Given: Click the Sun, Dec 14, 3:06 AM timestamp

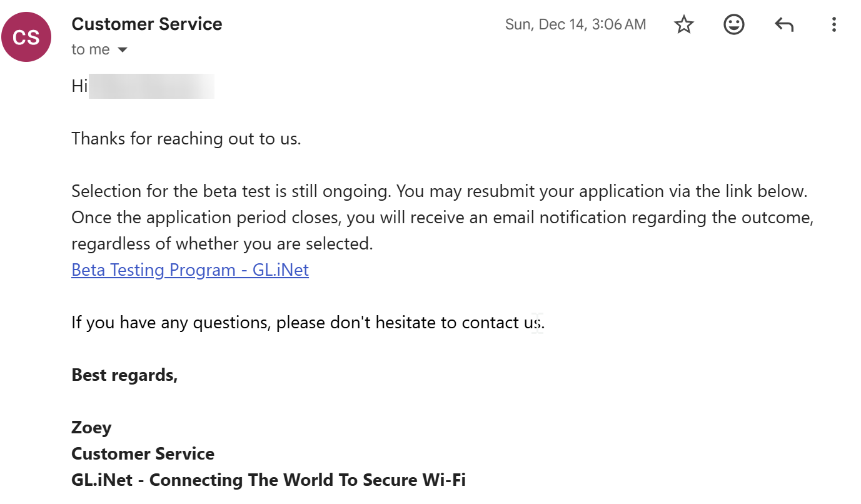Looking at the screenshot, I should tap(575, 25).
